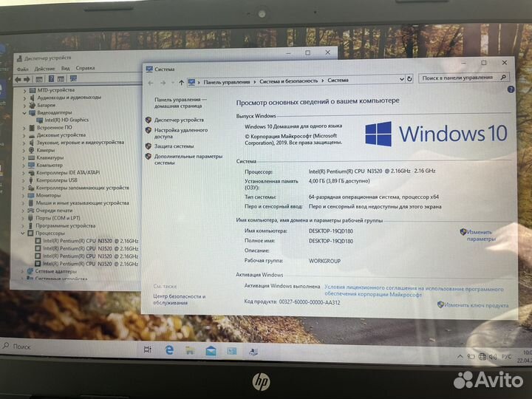Collapse Процессоры node
The width and height of the screenshot is (532, 399).
click(x=23, y=233)
